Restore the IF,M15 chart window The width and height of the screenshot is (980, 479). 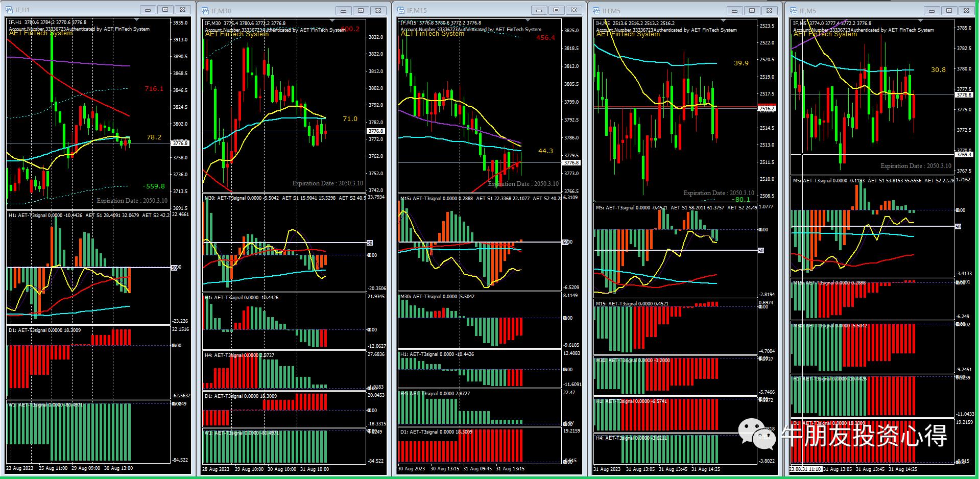pos(557,11)
